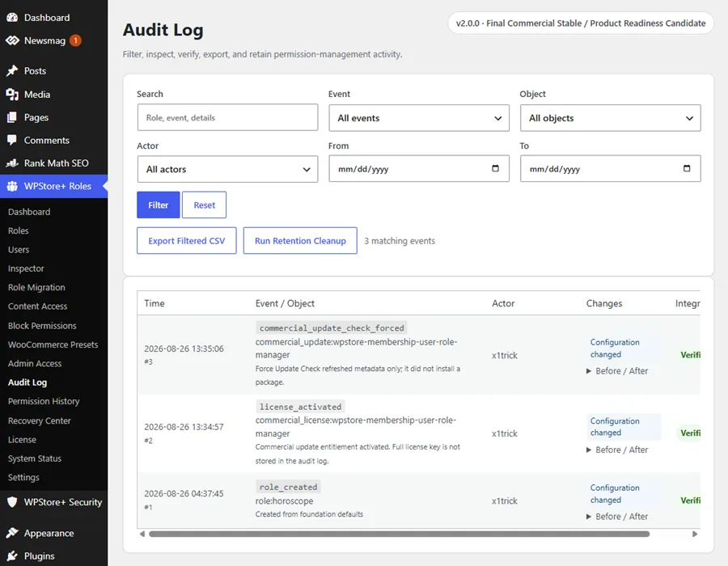This screenshot has width=728, height=566.
Task: Click the WPStore+ Security shield icon
Action: [12, 502]
